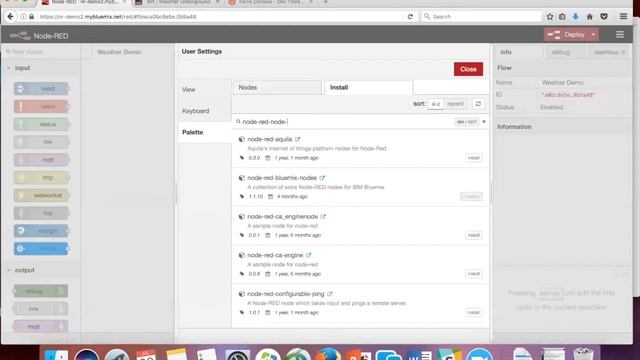Select the mqtt input node
The width and height of the screenshot is (640, 360).
coord(41,160)
